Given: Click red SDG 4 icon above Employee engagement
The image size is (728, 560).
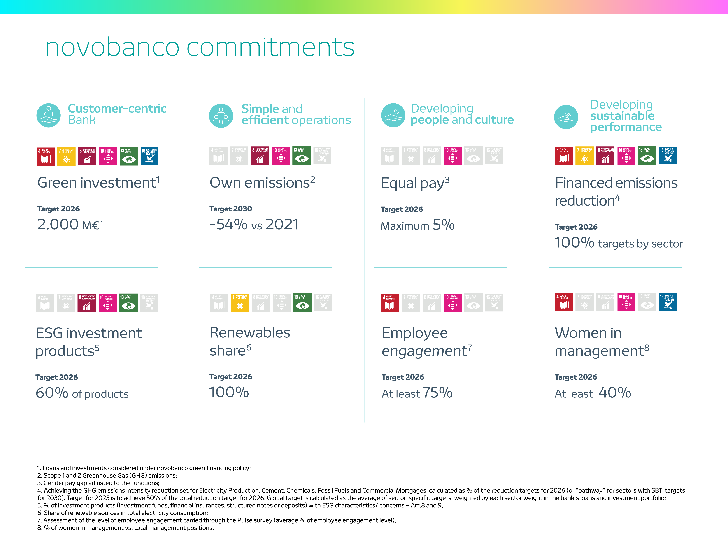Looking at the screenshot, I should point(390,303).
